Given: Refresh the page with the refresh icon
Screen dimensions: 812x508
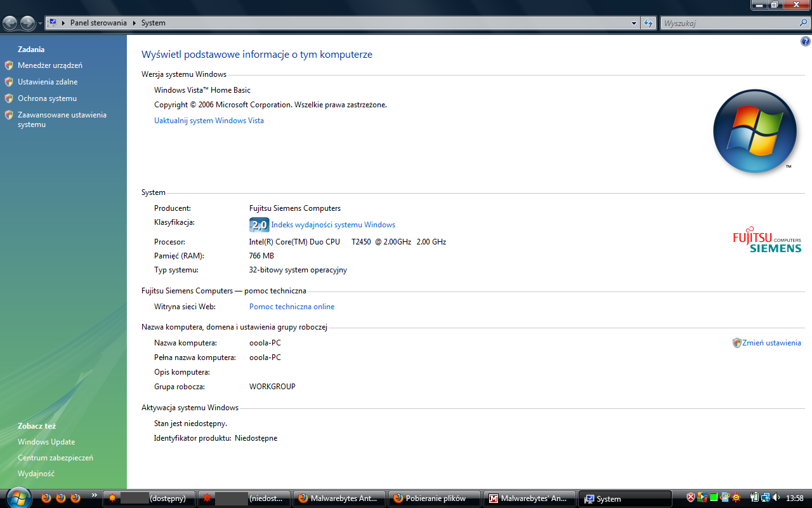Looking at the screenshot, I should [x=648, y=23].
